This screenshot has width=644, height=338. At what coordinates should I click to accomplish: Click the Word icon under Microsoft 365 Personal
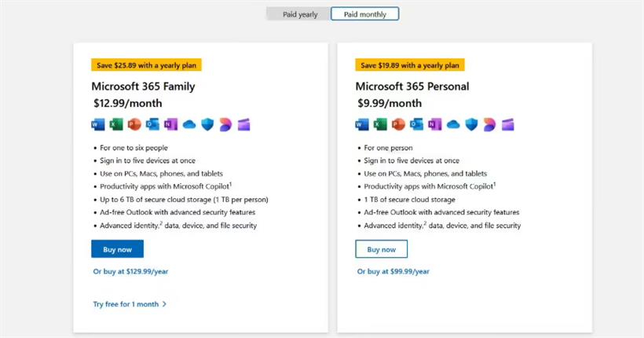pyautogui.click(x=362, y=124)
